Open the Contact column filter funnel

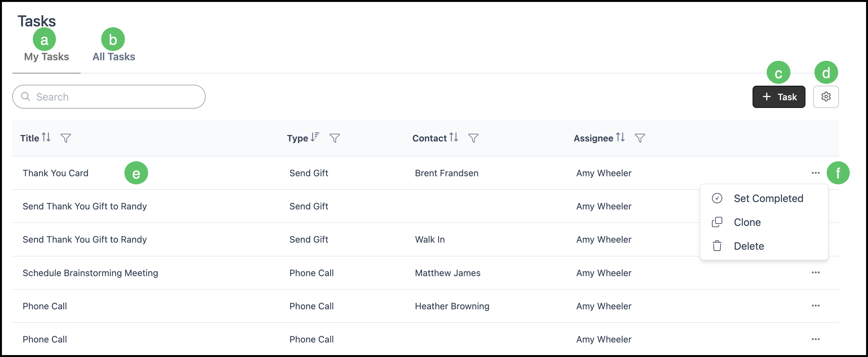[x=473, y=138]
